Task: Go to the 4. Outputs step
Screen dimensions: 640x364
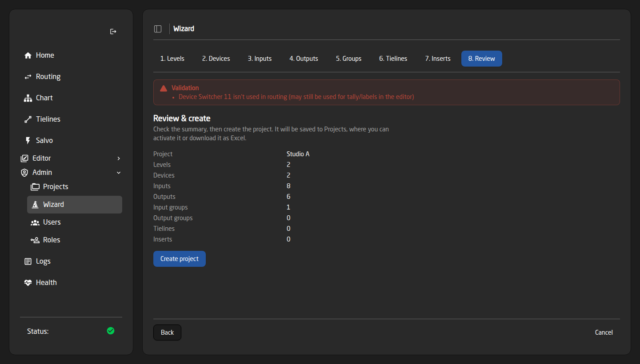Action: (x=304, y=59)
